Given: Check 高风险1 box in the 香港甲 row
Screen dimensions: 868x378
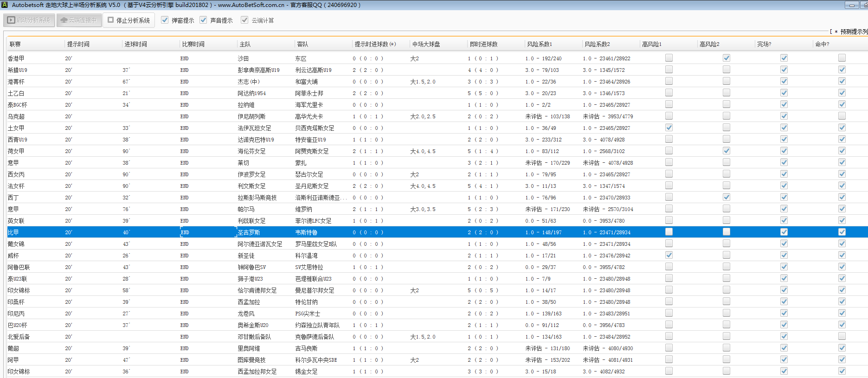Looking at the screenshot, I should coord(669,58).
